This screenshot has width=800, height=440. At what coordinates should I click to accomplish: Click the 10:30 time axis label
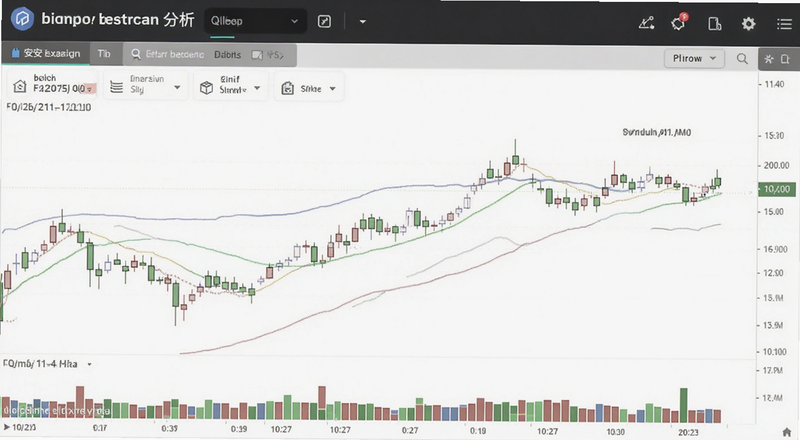click(x=615, y=432)
